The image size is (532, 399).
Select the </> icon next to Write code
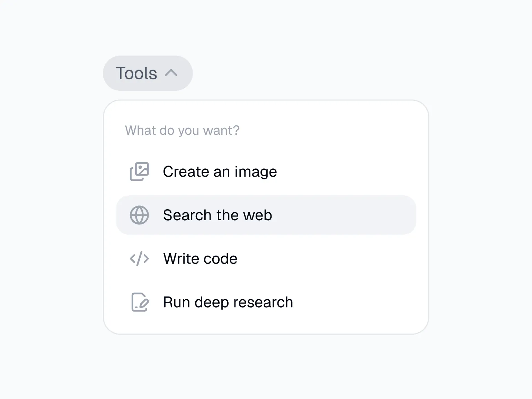pos(139,258)
